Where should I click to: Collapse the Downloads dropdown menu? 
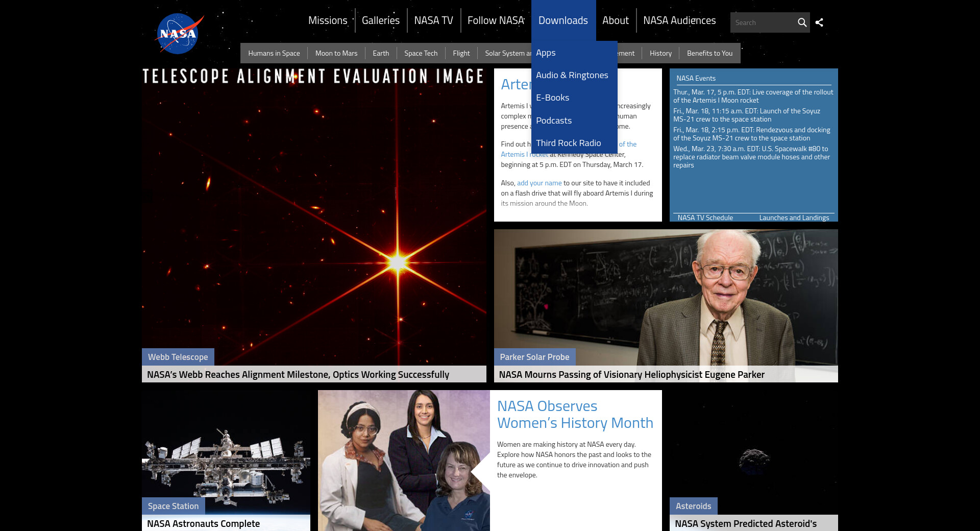(x=563, y=20)
